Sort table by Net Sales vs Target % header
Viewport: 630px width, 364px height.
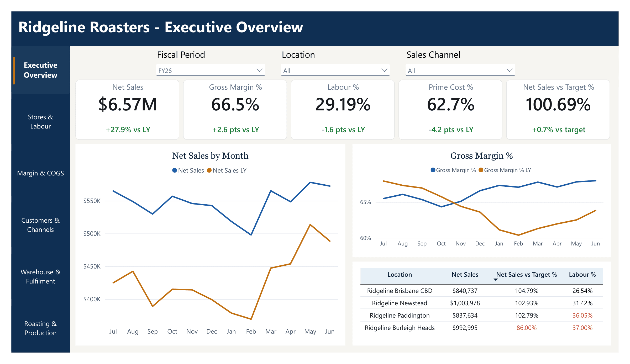coord(526,275)
